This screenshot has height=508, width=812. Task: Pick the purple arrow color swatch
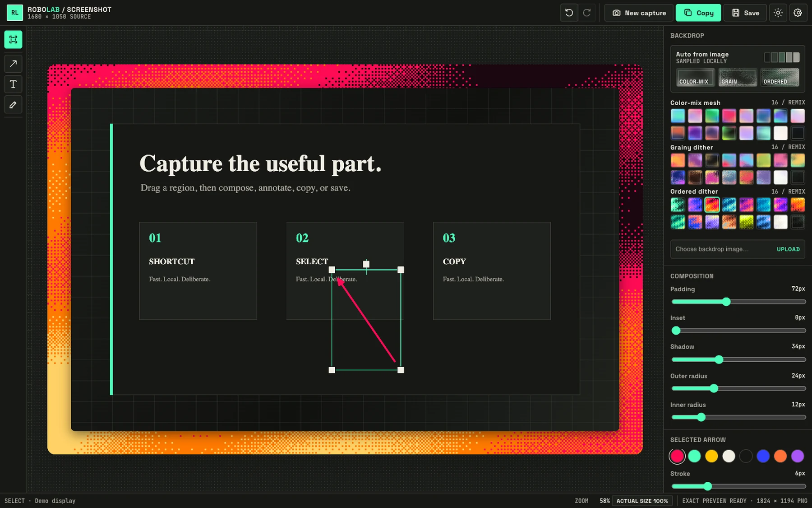(x=798, y=456)
